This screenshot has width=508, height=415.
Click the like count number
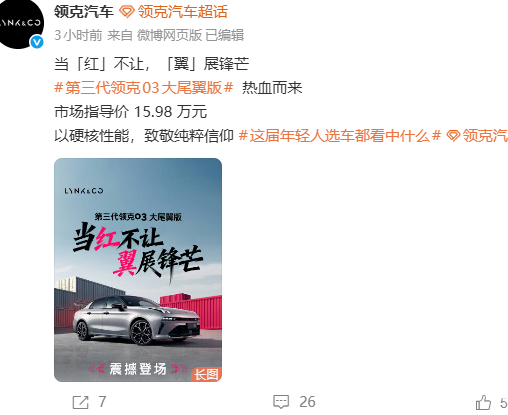tap(504, 403)
